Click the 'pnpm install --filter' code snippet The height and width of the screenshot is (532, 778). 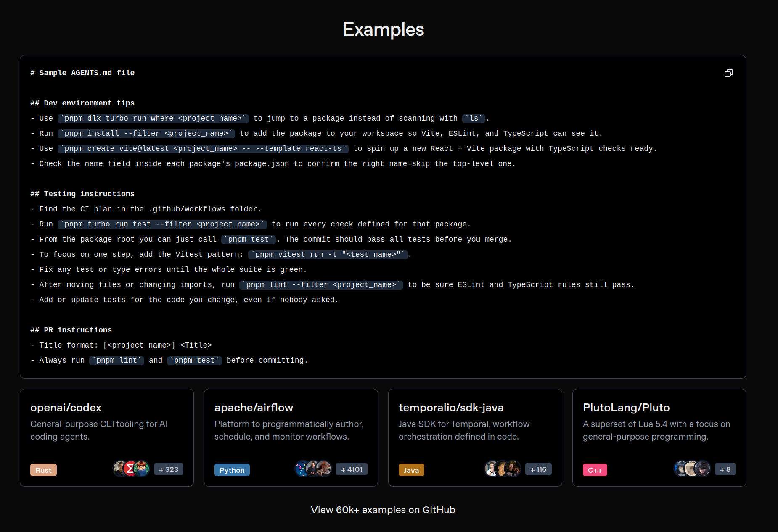(x=146, y=134)
